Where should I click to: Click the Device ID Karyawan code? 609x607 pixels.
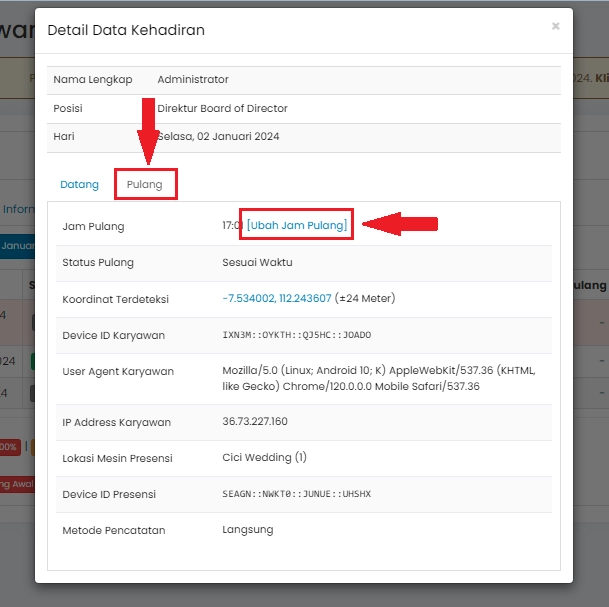click(296, 335)
